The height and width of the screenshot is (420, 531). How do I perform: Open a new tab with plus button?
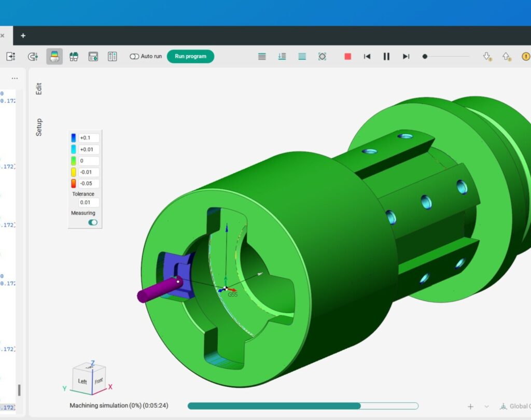click(23, 36)
